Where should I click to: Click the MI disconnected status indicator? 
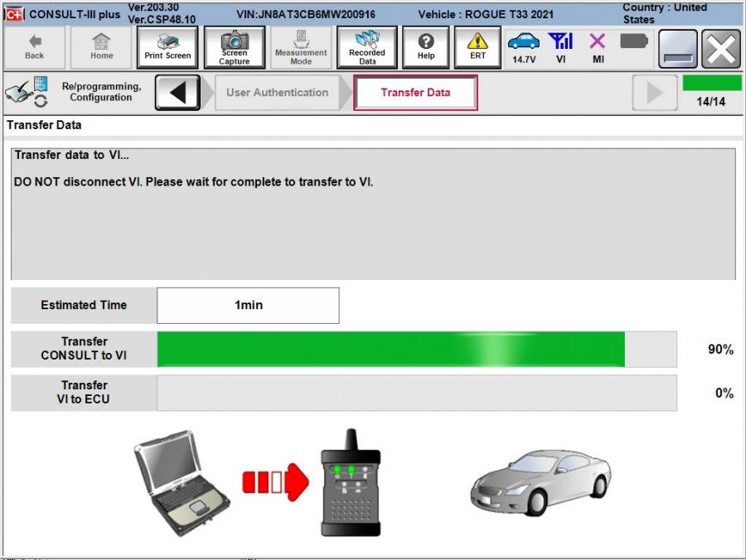[x=595, y=46]
